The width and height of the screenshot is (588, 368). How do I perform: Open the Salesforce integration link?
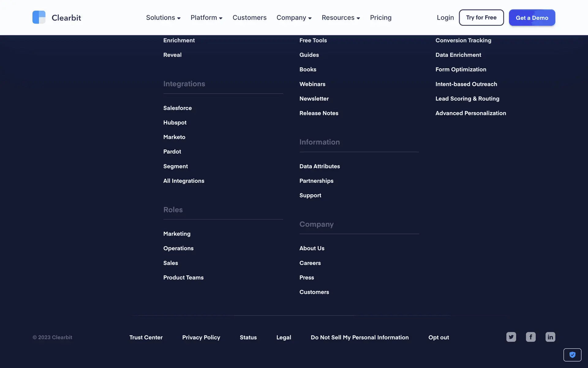coord(177,108)
